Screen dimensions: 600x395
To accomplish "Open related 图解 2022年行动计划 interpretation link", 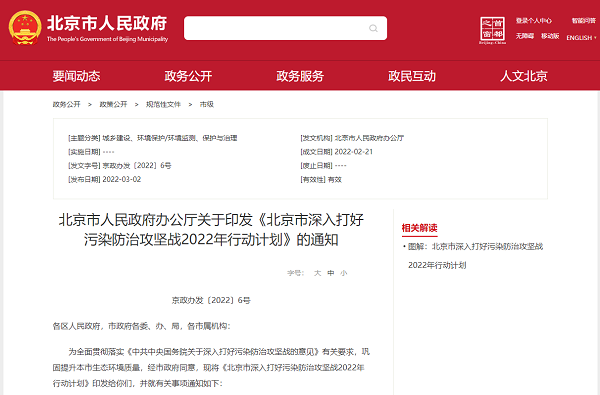I will (x=475, y=256).
